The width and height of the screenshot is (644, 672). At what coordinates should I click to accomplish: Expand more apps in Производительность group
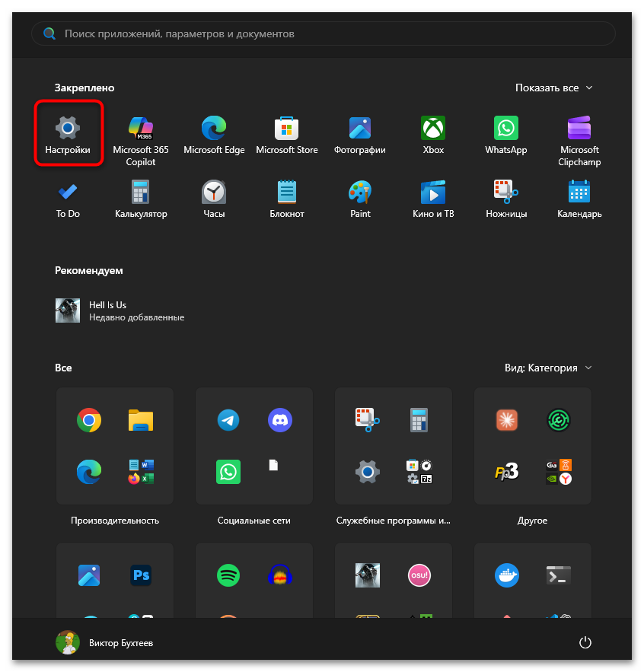141,472
